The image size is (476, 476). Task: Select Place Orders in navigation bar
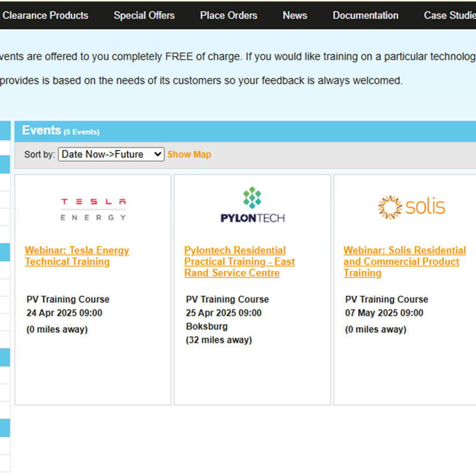228,15
